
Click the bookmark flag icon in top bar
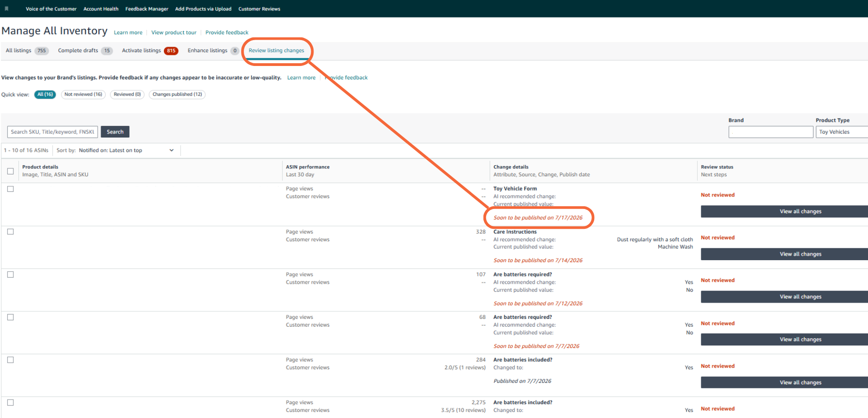[x=6, y=9]
